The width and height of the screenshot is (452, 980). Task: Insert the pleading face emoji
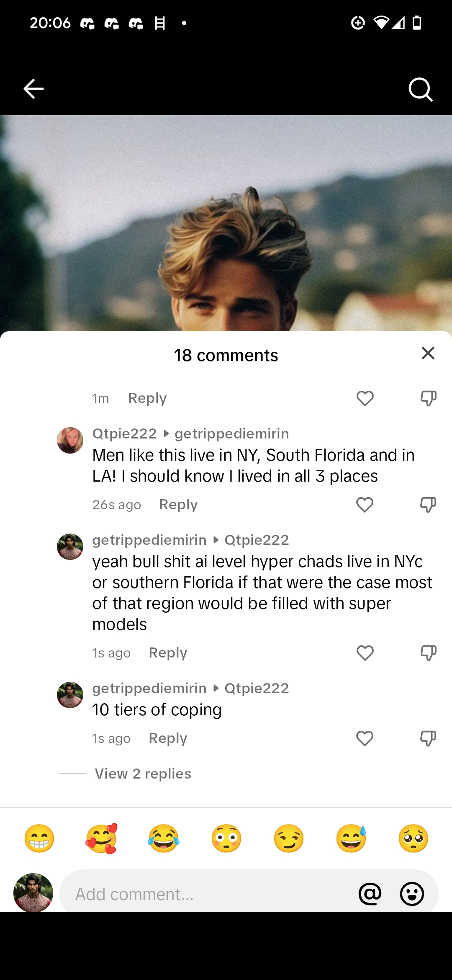413,838
